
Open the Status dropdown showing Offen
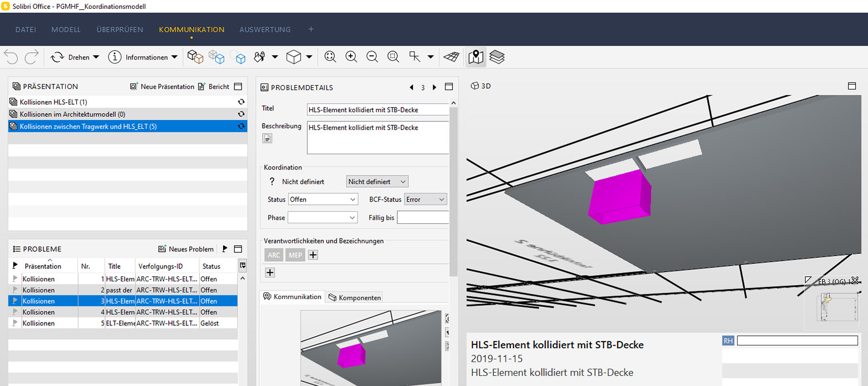323,199
